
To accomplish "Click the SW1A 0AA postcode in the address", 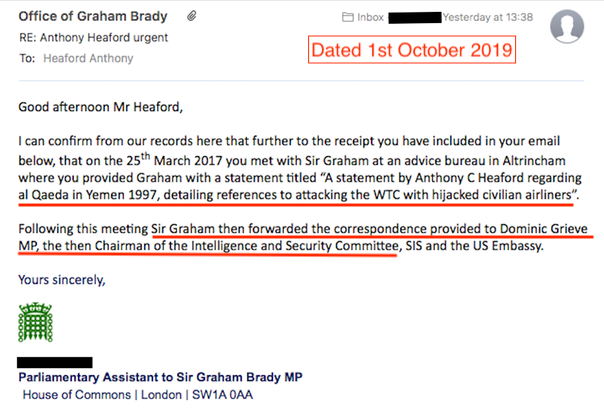I will coord(222,395).
